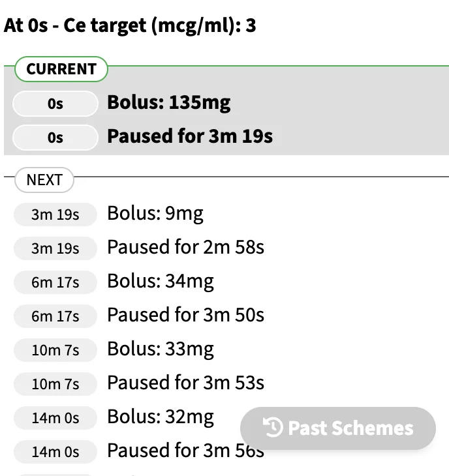Select the NEXT section label

(x=44, y=180)
